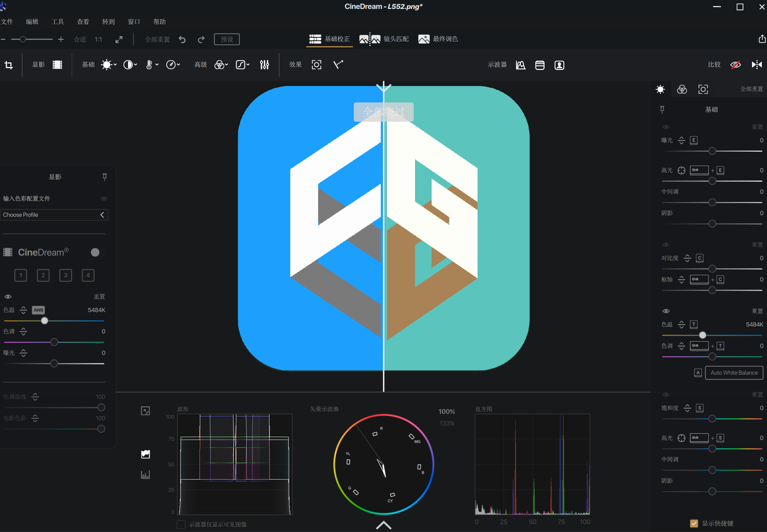Expand exposure sun tool dropdown arrow
The image size is (767, 532).
115,65
